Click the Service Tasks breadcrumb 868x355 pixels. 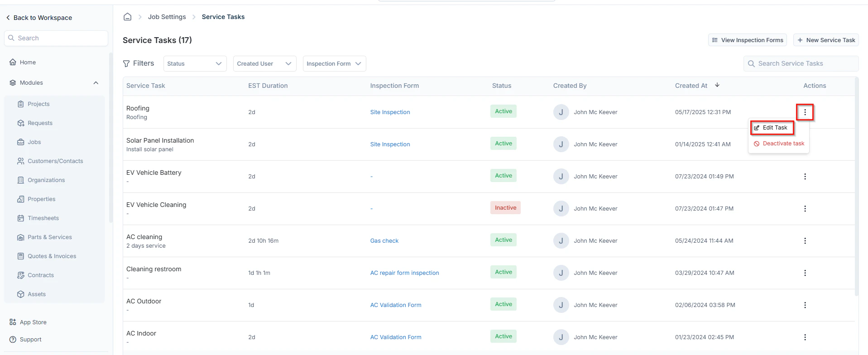pos(223,17)
